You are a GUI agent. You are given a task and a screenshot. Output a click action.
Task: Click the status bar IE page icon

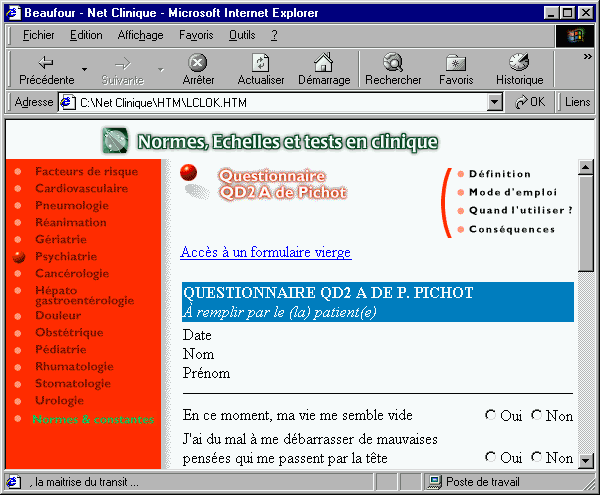point(13,482)
